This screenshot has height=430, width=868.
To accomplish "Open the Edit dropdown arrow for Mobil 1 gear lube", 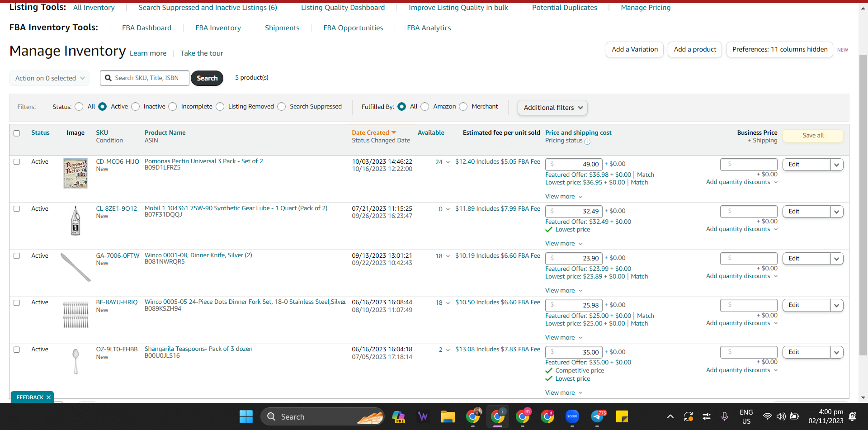I will pos(837,212).
